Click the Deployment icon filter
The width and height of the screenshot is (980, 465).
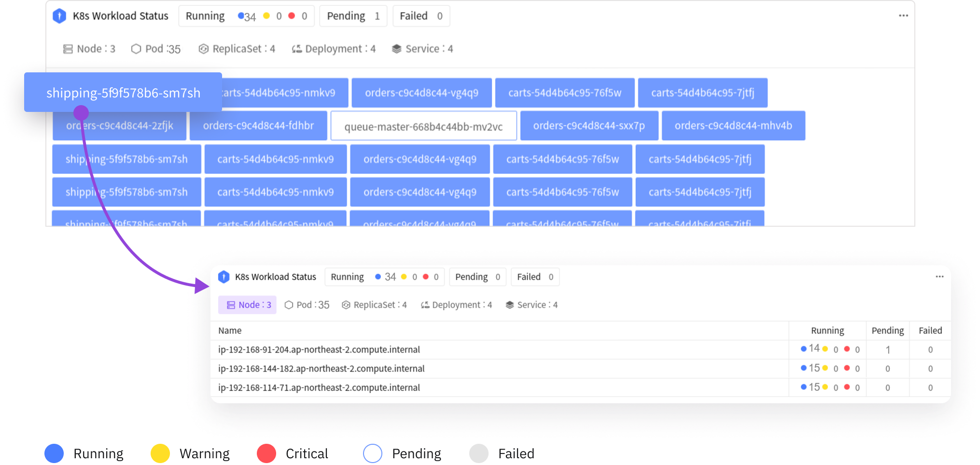click(296, 48)
